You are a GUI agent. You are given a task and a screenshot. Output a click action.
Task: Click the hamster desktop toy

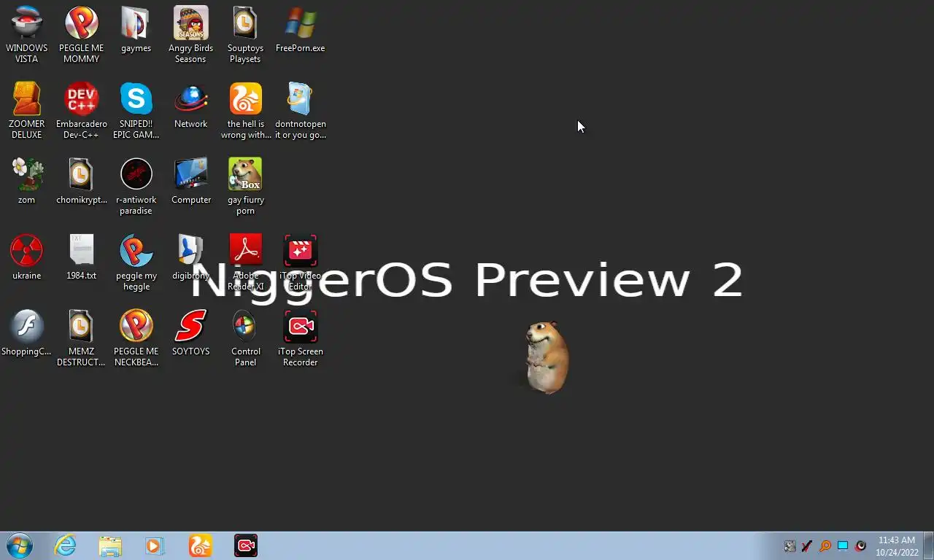[547, 357]
